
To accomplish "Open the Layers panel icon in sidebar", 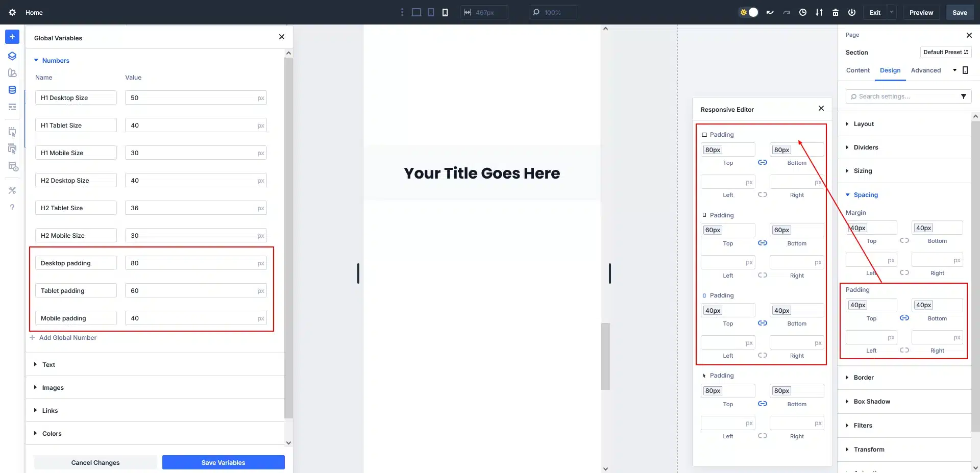I will [x=12, y=56].
